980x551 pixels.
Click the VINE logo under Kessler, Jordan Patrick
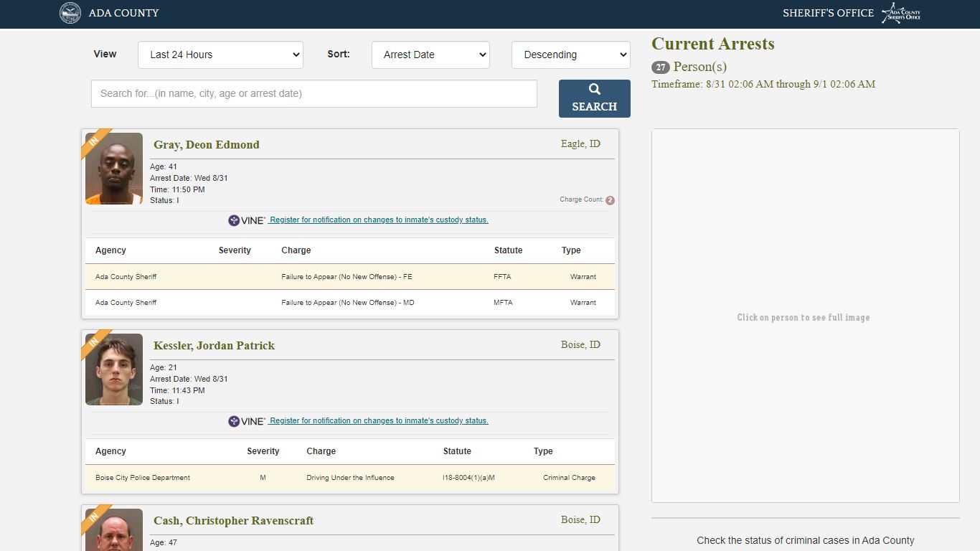pyautogui.click(x=247, y=421)
